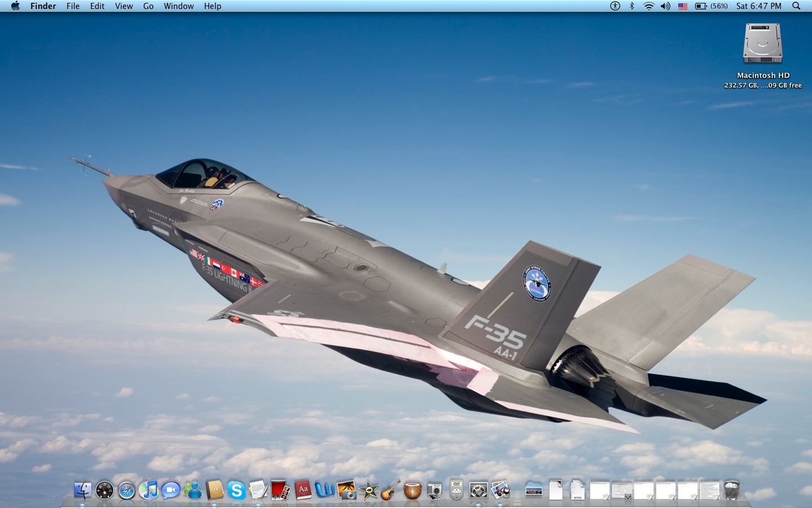Launch iMovie star icon in Dock
This screenshot has height=508, width=812.
tap(369, 490)
